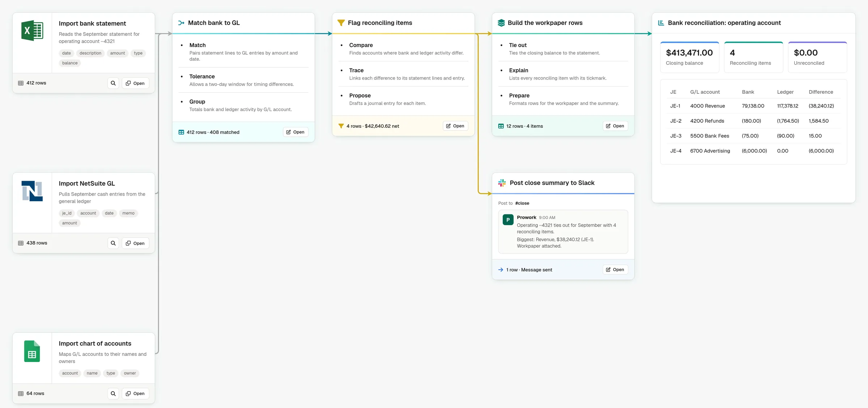The height and width of the screenshot is (408, 868).
Task: Click the Slack icon on Post close summary
Action: click(x=502, y=183)
